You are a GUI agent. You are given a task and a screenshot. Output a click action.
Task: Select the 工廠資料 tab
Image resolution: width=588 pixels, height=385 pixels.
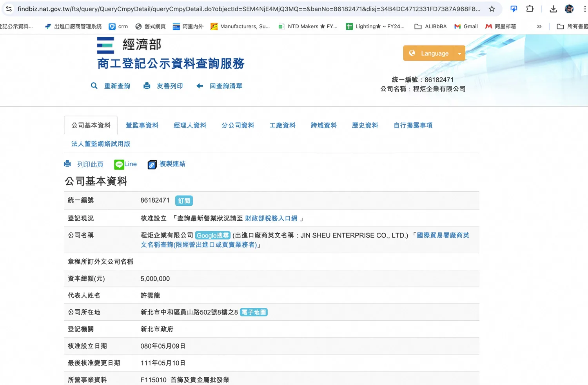[282, 125]
